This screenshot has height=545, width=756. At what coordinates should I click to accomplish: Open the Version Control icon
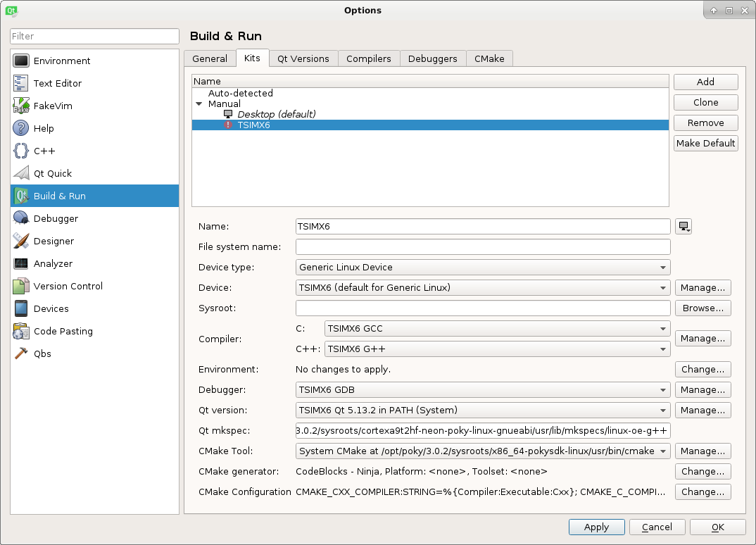(x=21, y=286)
